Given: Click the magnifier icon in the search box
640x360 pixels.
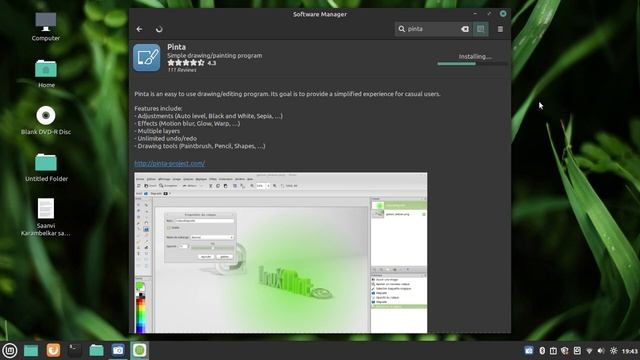Looking at the screenshot, I should (402, 29).
